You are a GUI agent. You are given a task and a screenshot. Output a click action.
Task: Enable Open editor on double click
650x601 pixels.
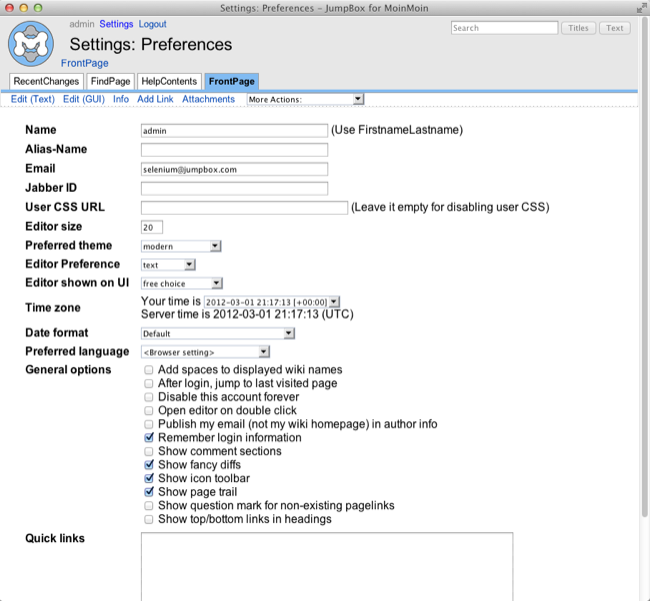tap(148, 411)
